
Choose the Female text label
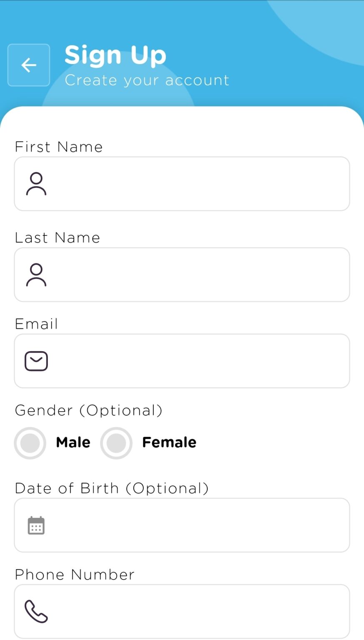169,442
